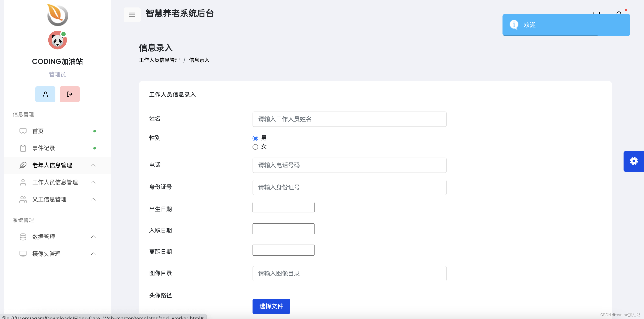This screenshot has height=319, width=644.
Task: Click the info icon in the 欢迎 toast
Action: [514, 25]
